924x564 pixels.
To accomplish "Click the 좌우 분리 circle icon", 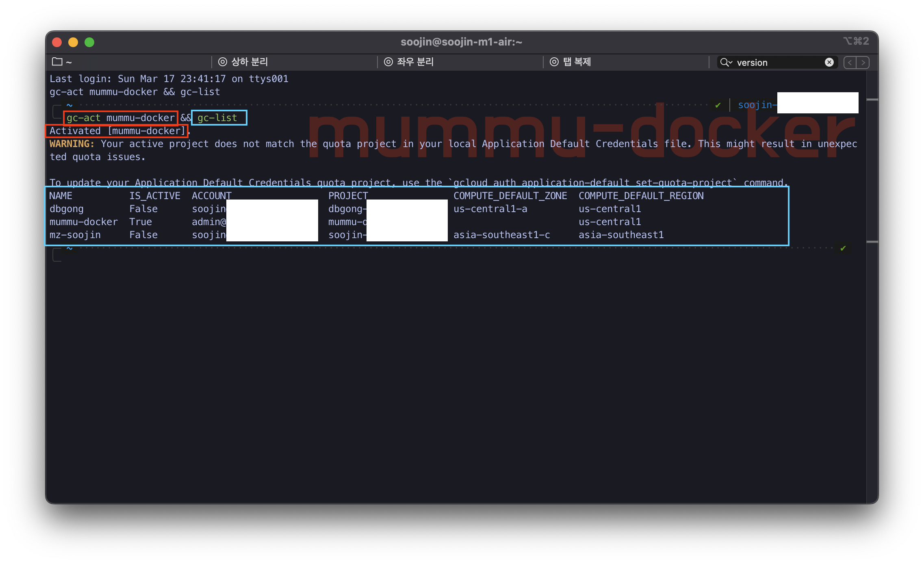I will [x=388, y=62].
